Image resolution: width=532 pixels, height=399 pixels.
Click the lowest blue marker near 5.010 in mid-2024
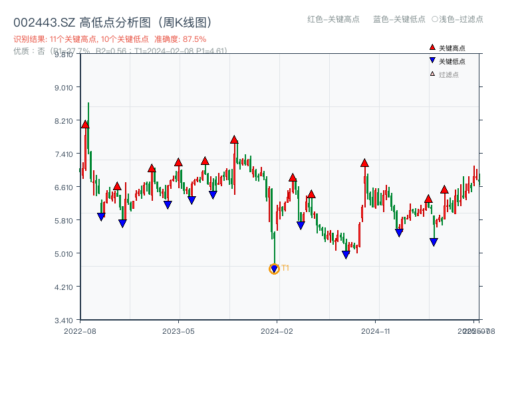[346, 255]
